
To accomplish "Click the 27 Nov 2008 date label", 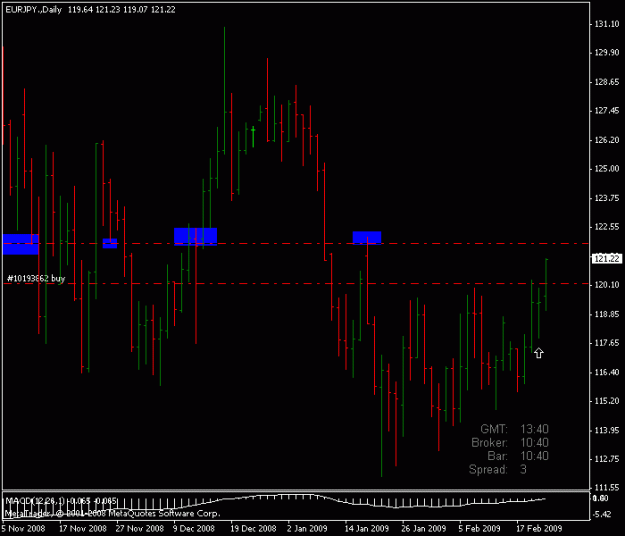I will point(140,528).
